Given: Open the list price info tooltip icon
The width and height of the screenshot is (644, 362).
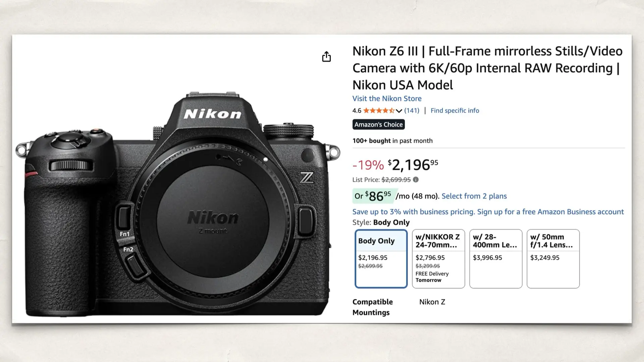Looking at the screenshot, I should [x=416, y=180].
